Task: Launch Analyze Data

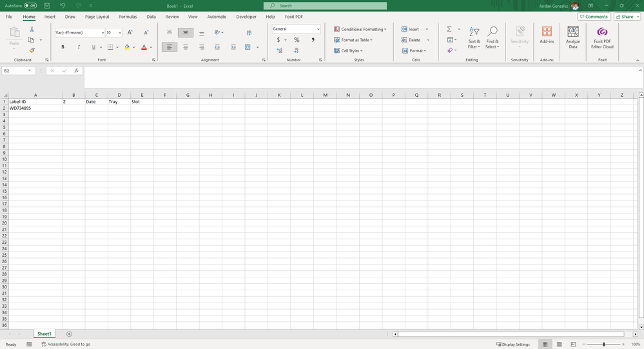Action: click(x=573, y=37)
